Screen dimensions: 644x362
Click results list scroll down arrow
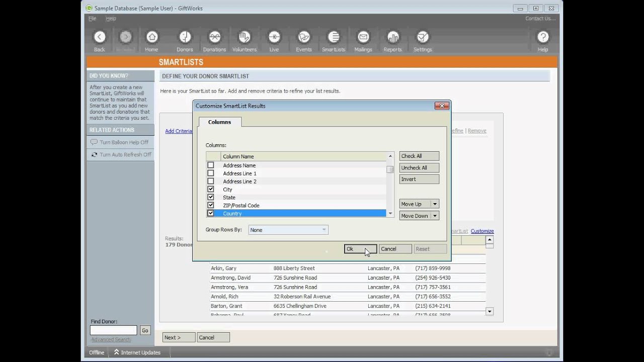click(x=490, y=312)
